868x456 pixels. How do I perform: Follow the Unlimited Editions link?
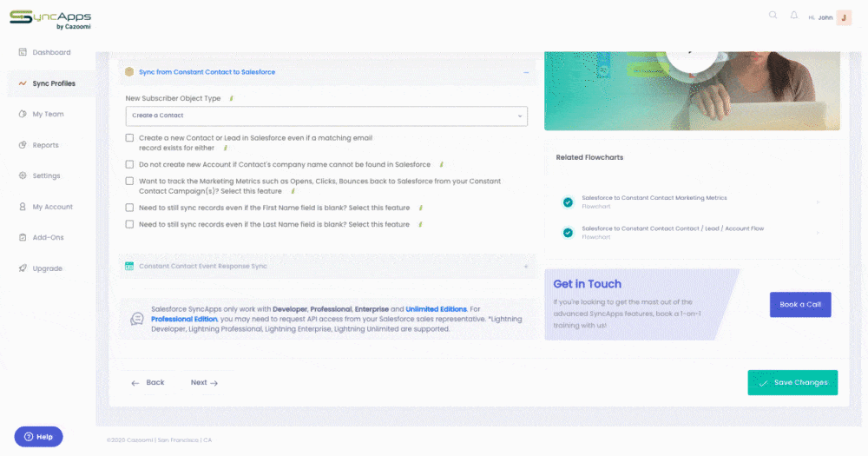[437, 309]
